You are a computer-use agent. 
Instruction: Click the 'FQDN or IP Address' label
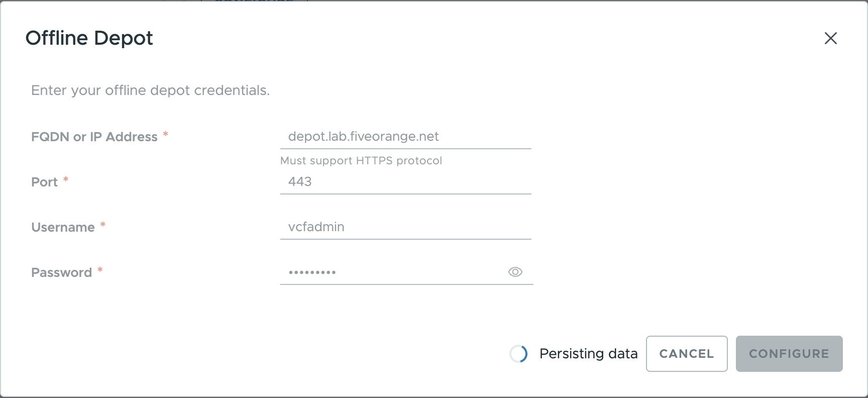tap(94, 137)
